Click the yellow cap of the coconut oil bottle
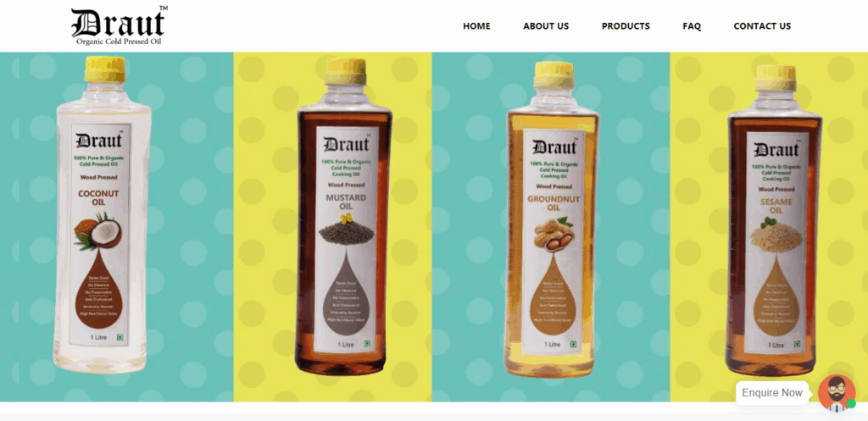The height and width of the screenshot is (421, 868). 104,69
